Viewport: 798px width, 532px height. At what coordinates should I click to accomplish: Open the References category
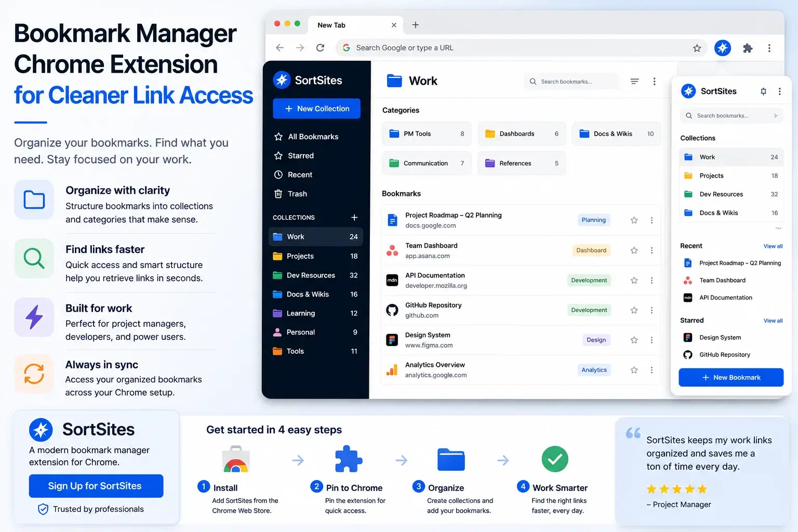coord(522,163)
